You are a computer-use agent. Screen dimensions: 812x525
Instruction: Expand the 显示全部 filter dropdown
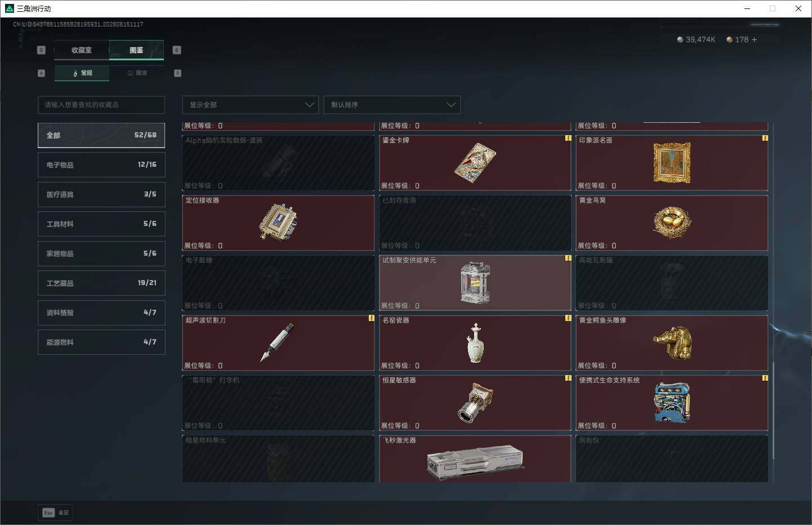pos(251,105)
